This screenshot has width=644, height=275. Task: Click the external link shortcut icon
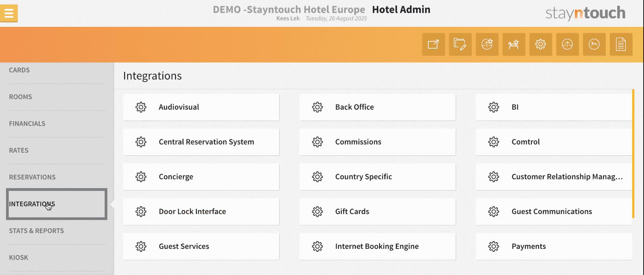pyautogui.click(x=433, y=44)
